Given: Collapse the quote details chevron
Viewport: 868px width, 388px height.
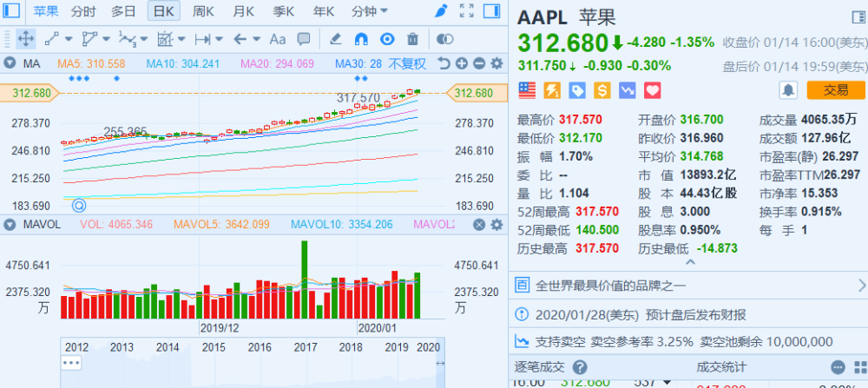Looking at the screenshot, I should 690,262.
